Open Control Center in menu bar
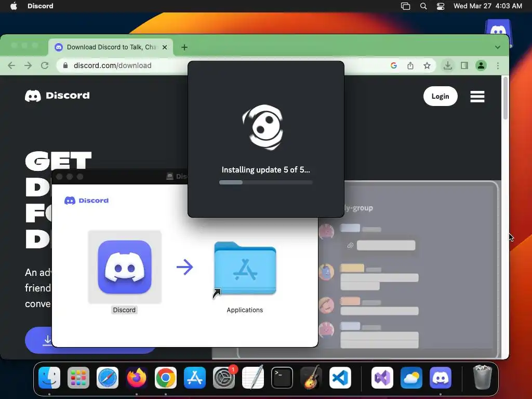The width and height of the screenshot is (532, 399). [441, 6]
